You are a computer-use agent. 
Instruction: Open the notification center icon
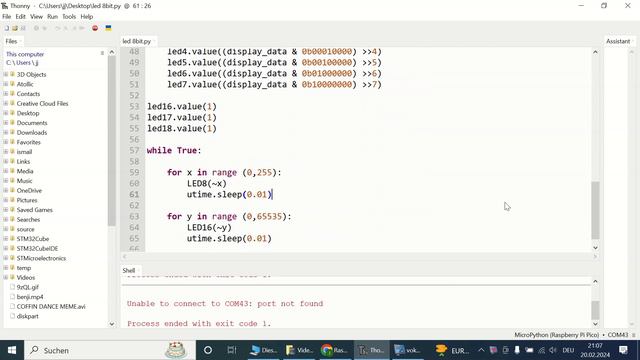pyautogui.click(x=623, y=350)
